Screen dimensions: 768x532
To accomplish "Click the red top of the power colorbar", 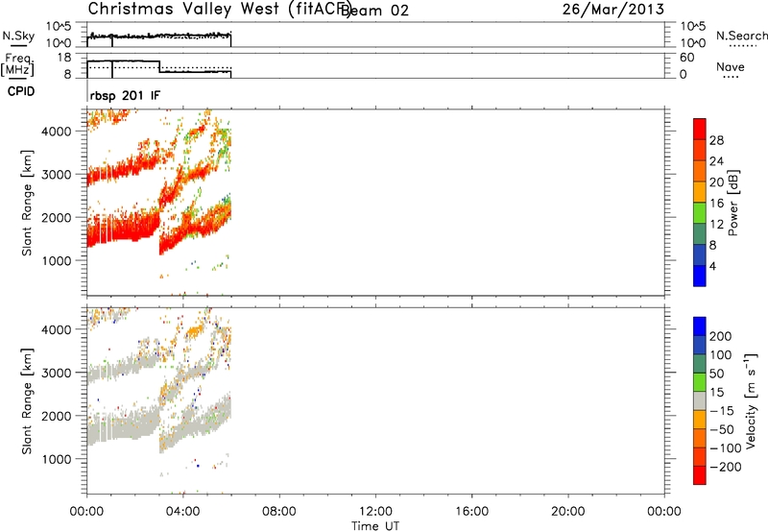I will coord(700,129).
